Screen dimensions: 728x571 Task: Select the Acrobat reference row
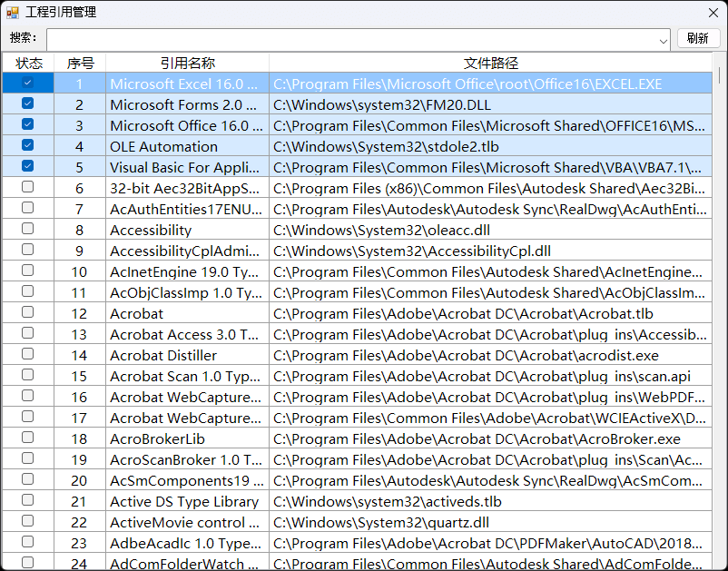(358, 313)
